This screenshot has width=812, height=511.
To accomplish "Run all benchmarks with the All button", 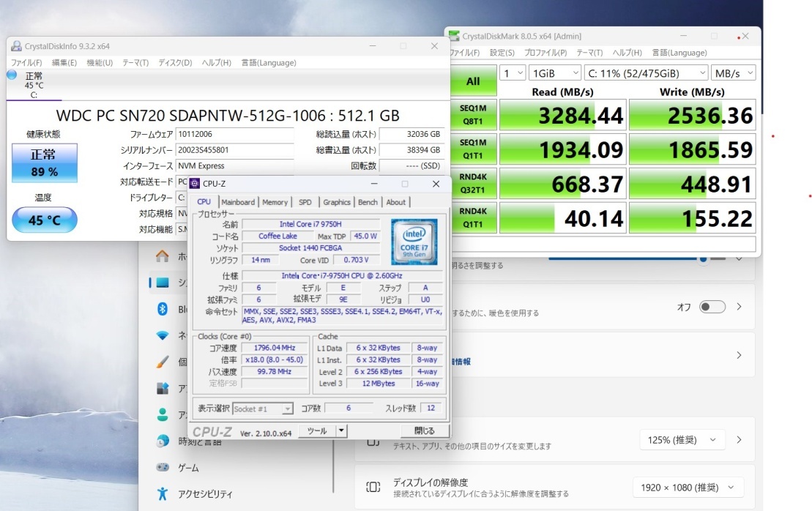I will pyautogui.click(x=473, y=81).
